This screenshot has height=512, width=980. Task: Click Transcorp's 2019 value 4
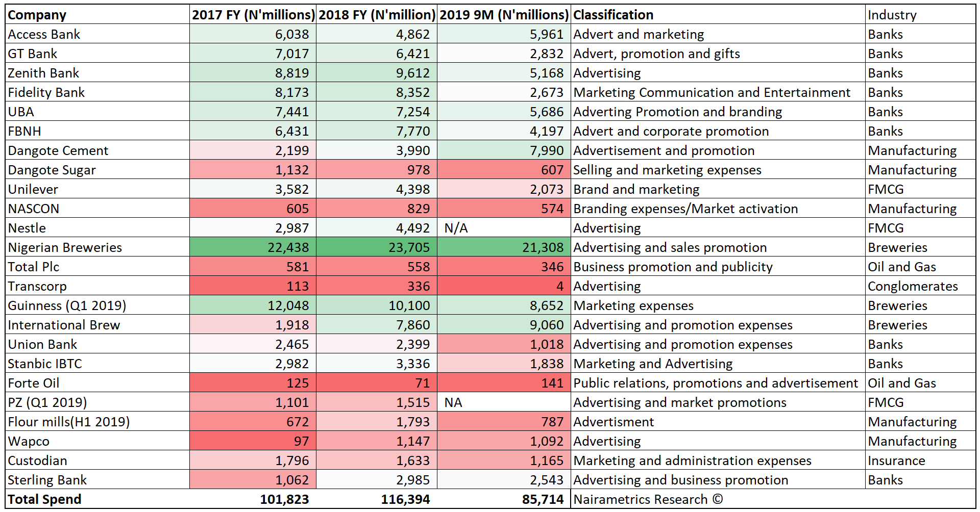pos(504,286)
